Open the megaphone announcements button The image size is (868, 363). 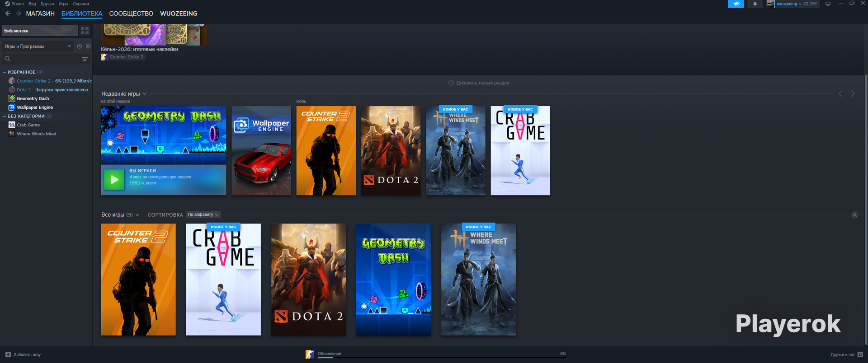pos(736,4)
